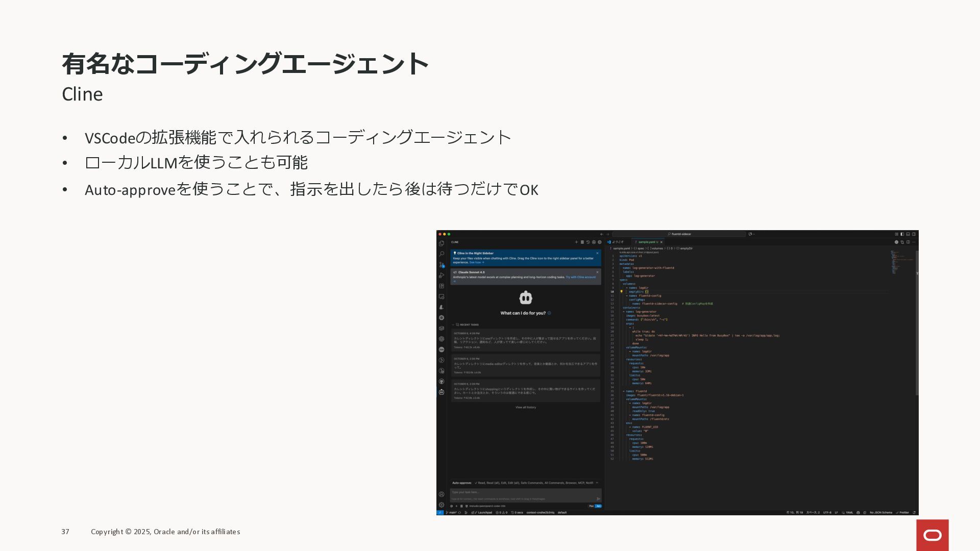Open Source Control view with badge

click(442, 265)
